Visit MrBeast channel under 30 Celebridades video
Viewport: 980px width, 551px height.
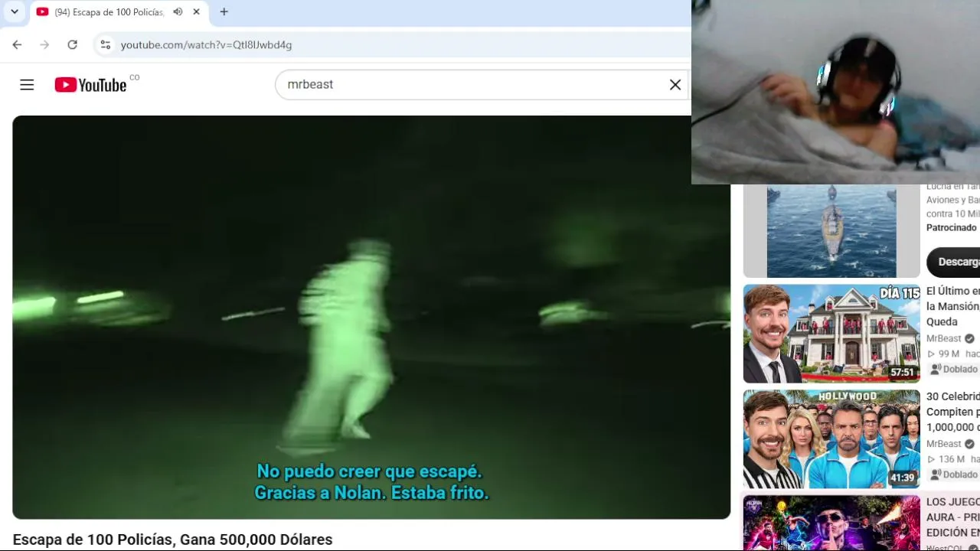pos(944,445)
